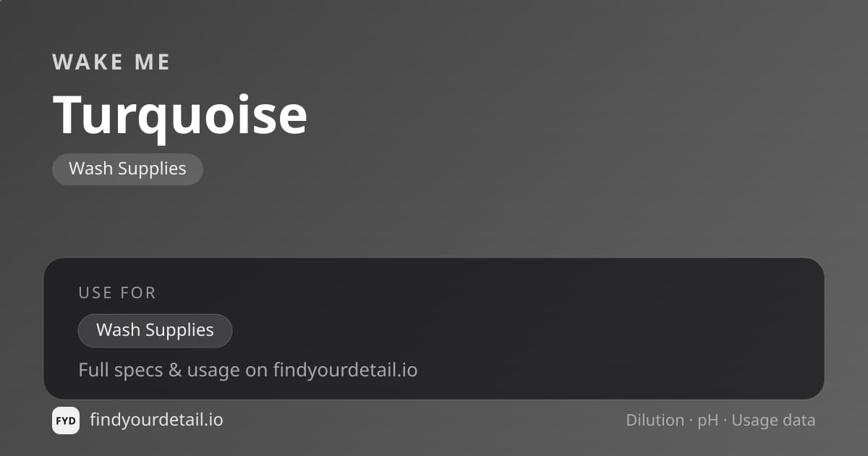Open findyourdetail.io link inside the card sentence
The image size is (868, 456).
pyautogui.click(x=345, y=370)
